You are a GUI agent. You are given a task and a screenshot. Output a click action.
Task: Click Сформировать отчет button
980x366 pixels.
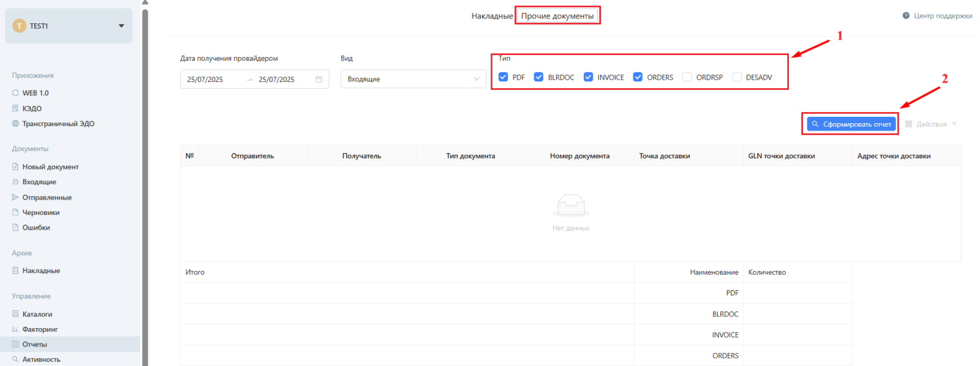tap(851, 124)
